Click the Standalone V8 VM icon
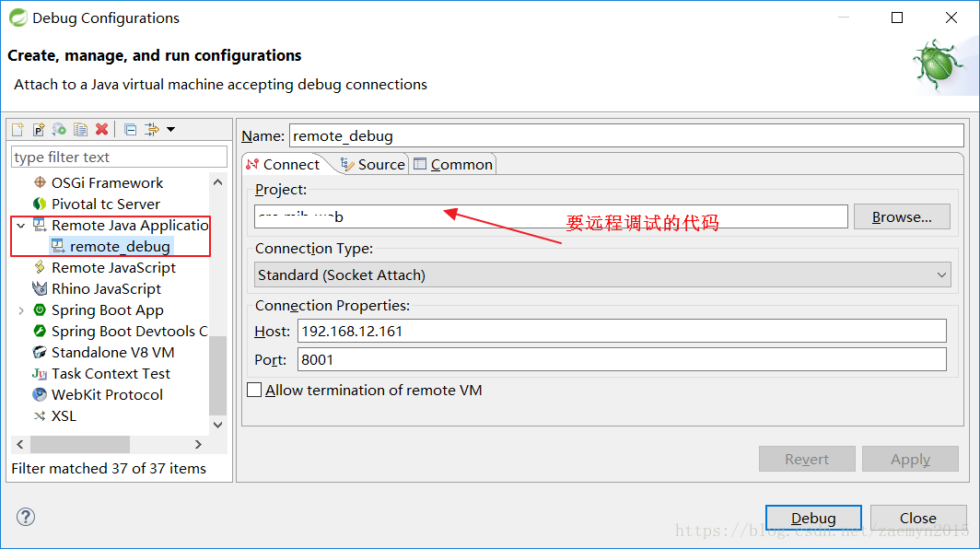 40,353
